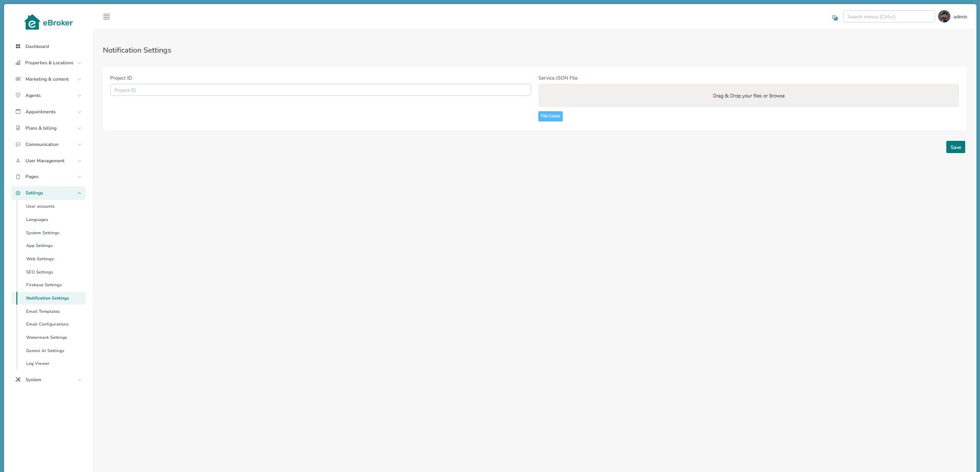The image size is (980, 472).
Task: Open the admin user avatar
Action: pos(944,17)
